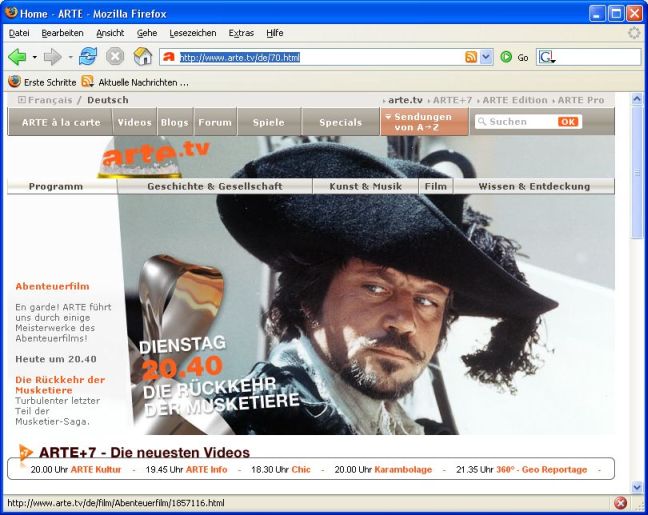Open the Lesezeichen menu
The image size is (648, 515).
click(x=193, y=33)
